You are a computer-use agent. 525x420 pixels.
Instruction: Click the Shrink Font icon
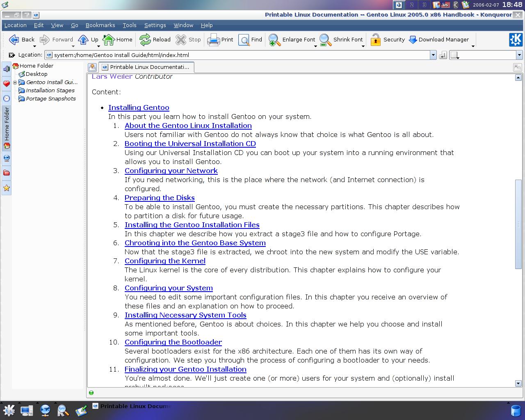click(325, 40)
